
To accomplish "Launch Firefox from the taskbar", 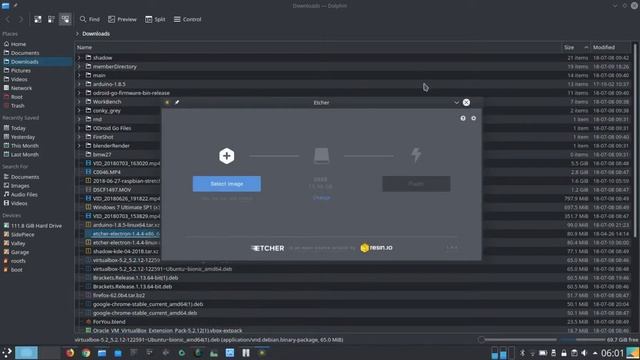I will [70, 353].
